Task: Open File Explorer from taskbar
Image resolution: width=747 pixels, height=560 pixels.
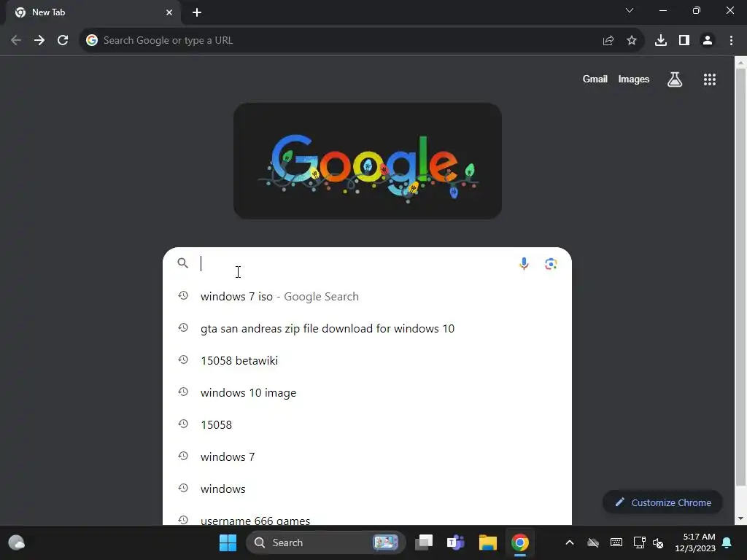Action: [x=488, y=542]
